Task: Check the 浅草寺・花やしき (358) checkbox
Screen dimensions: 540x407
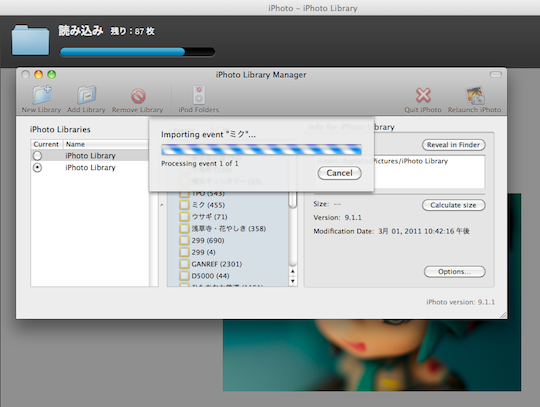Action: (x=184, y=229)
